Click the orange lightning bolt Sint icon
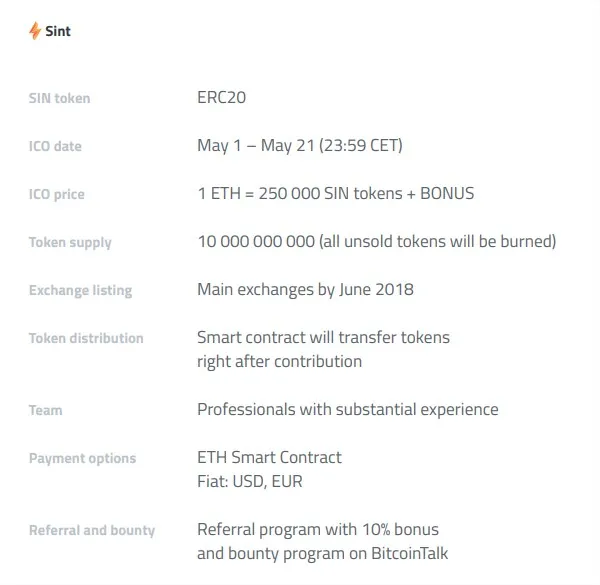 35,31
